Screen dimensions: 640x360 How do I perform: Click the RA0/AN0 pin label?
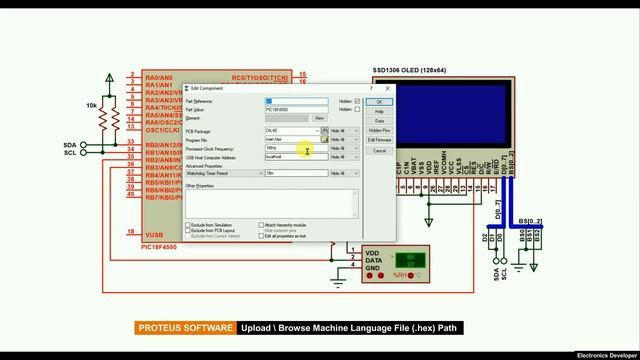159,78
